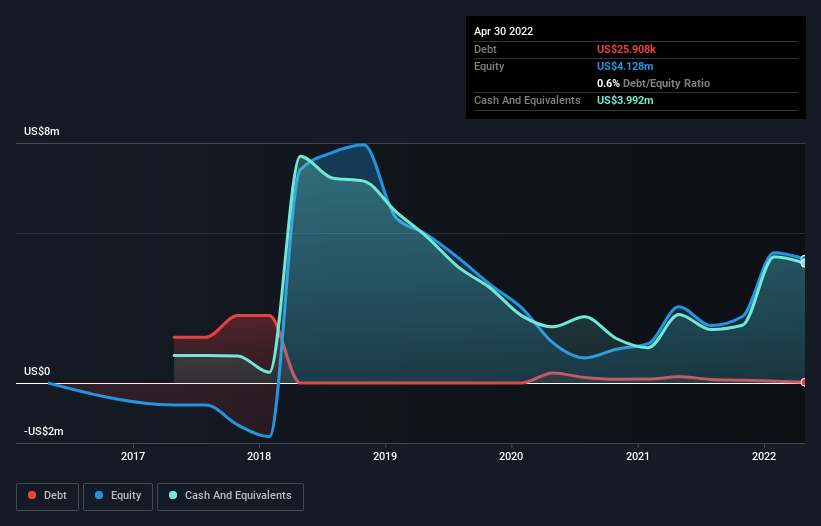
Task: Click the 0.6% Debt/Equity Ratio text
Action: coord(653,83)
